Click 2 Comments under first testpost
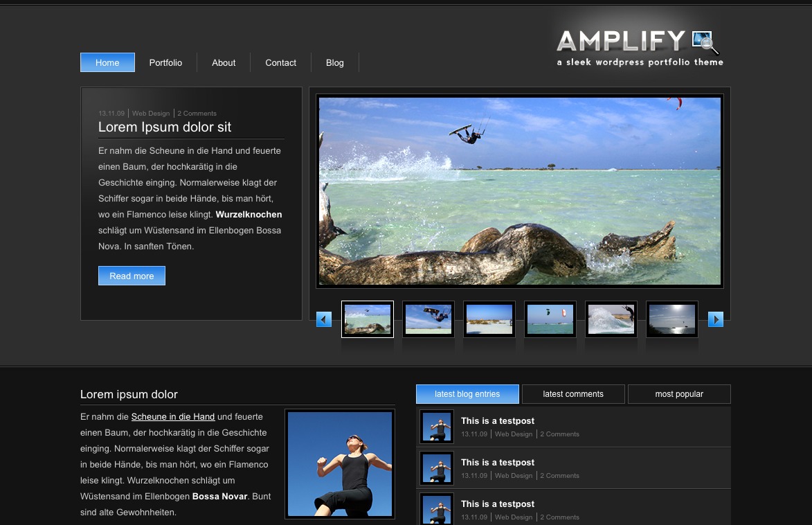The width and height of the screenshot is (812, 525). pos(560,434)
